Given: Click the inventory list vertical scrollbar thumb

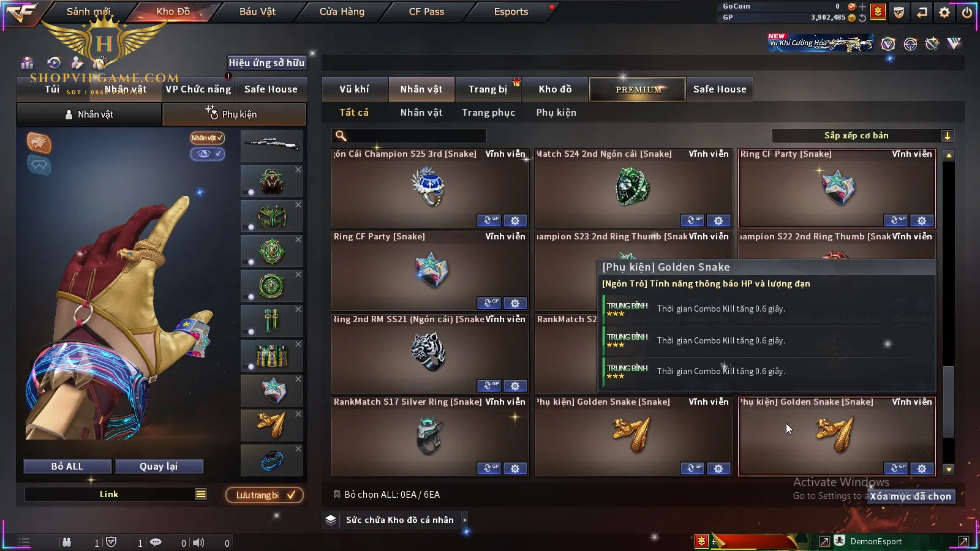Looking at the screenshot, I should click(x=949, y=402).
